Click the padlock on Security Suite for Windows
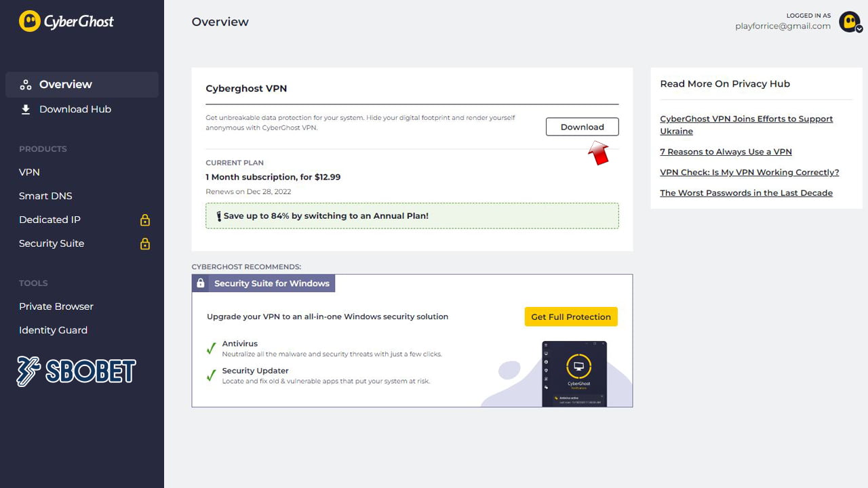This screenshot has height=488, width=868. point(201,283)
